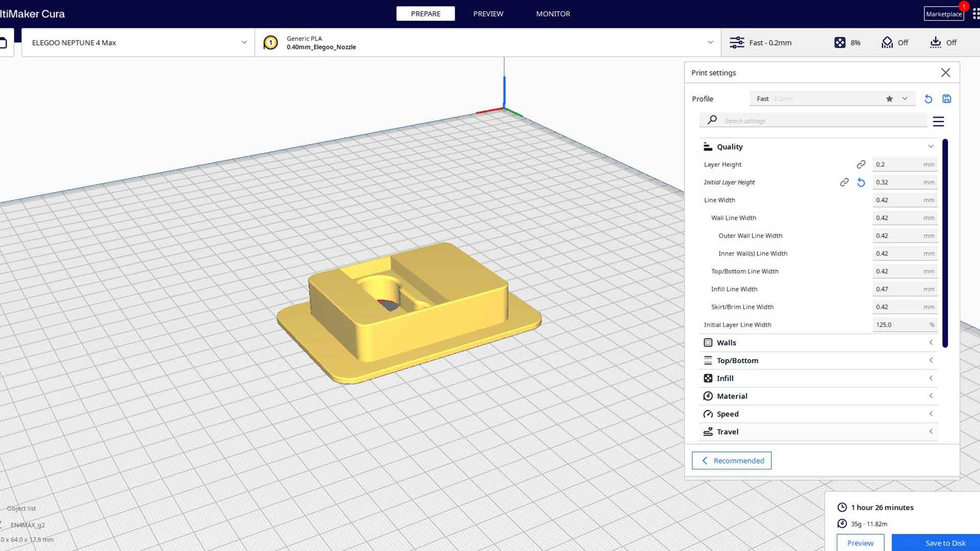This screenshot has width=980, height=551.
Task: Click the Inner Wall(s) Line Width value field
Action: coord(904,254)
